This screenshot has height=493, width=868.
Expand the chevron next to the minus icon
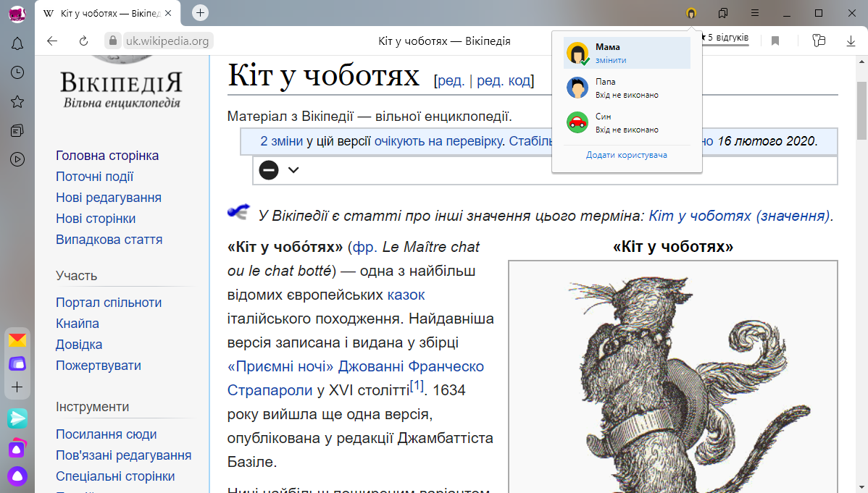pos(293,170)
